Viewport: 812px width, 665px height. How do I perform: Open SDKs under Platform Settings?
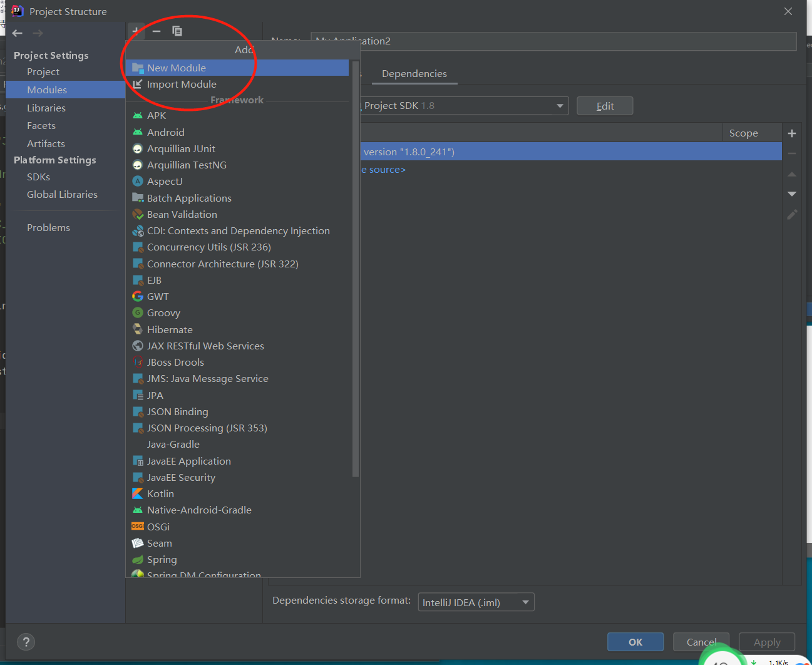pyautogui.click(x=65, y=177)
